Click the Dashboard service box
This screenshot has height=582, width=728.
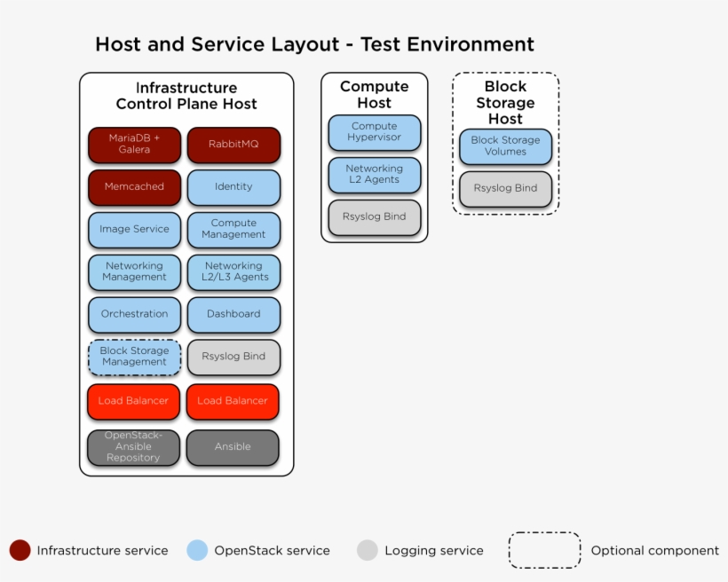coord(233,314)
